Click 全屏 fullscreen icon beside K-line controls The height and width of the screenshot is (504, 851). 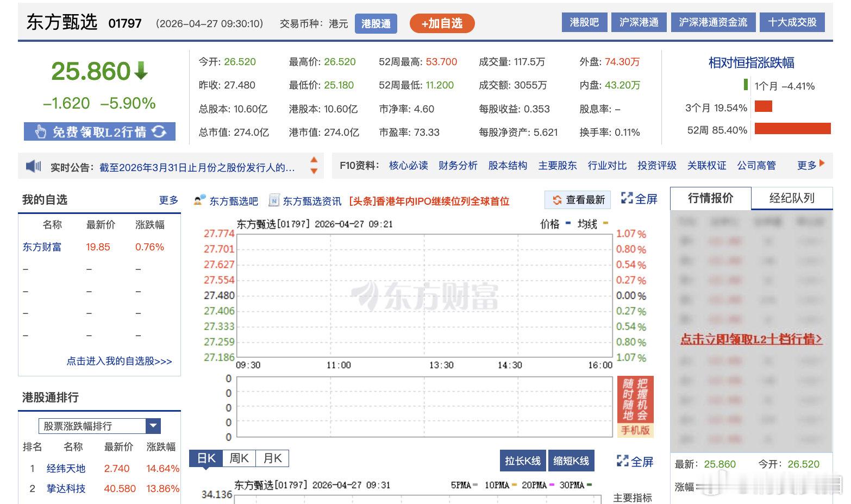[622, 461]
